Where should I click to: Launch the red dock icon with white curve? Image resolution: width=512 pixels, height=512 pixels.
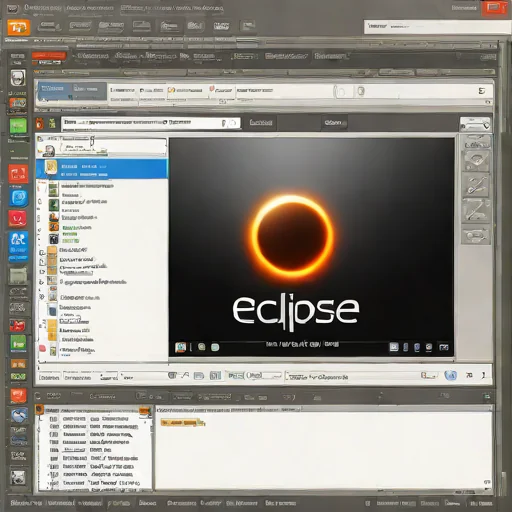pos(18,219)
